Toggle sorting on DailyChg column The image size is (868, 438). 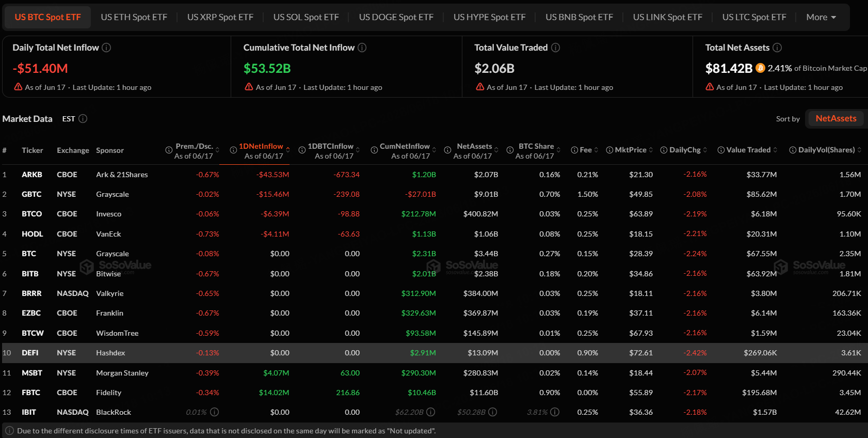(705, 150)
